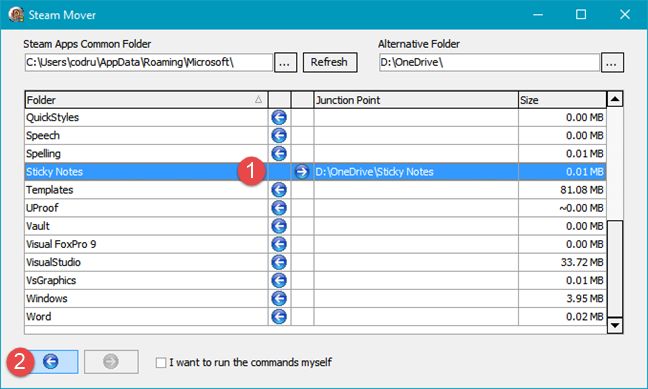Sort by the Junction Point column header
Viewport: 648px width, 389px height.
pyautogui.click(x=416, y=100)
